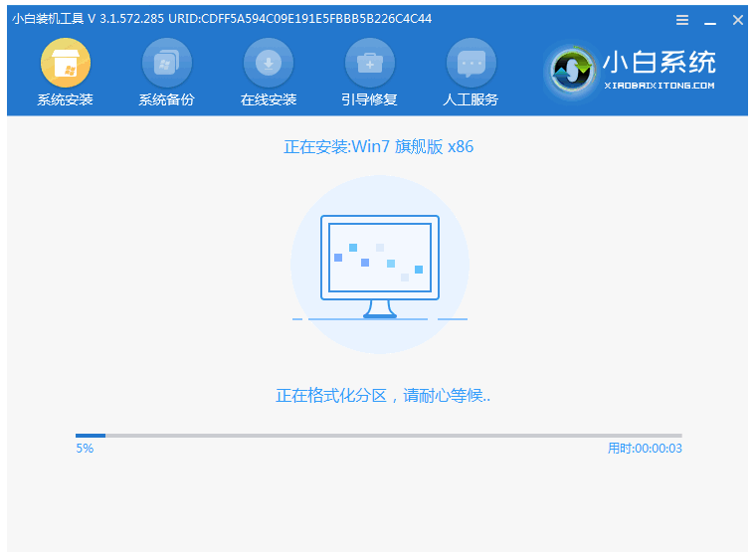
Task: Click the 正在格式化分区 status message
Action: (383, 395)
